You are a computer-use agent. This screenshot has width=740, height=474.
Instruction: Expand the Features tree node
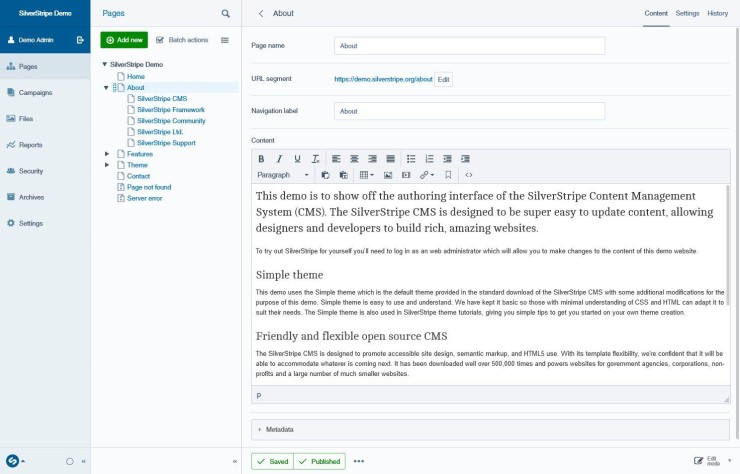coord(107,154)
